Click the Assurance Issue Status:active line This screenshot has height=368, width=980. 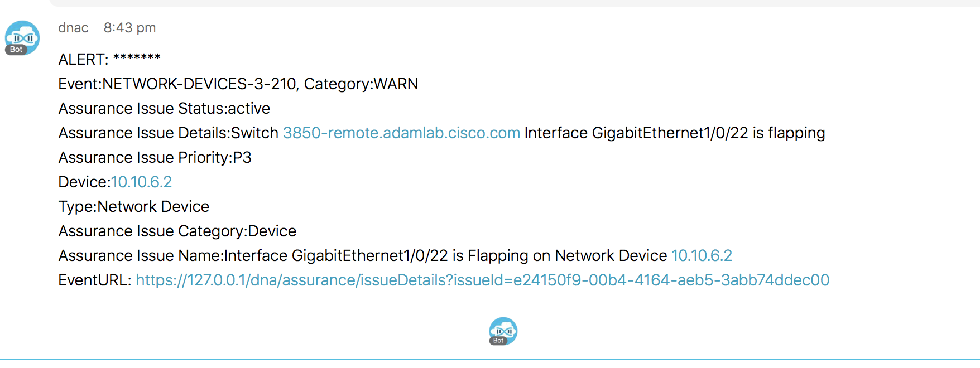pos(164,109)
